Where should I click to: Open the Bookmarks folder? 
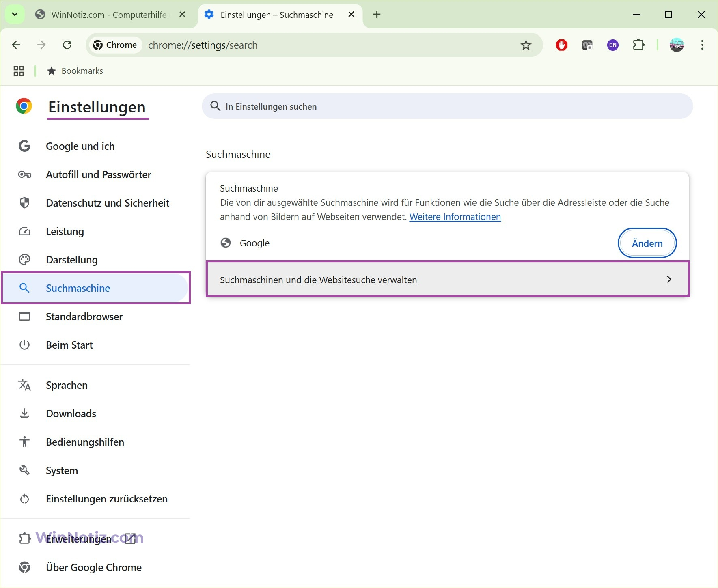click(75, 71)
